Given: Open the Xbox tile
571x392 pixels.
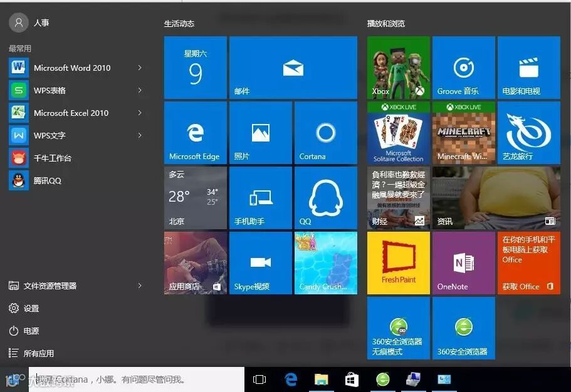Looking at the screenshot, I should [x=399, y=68].
